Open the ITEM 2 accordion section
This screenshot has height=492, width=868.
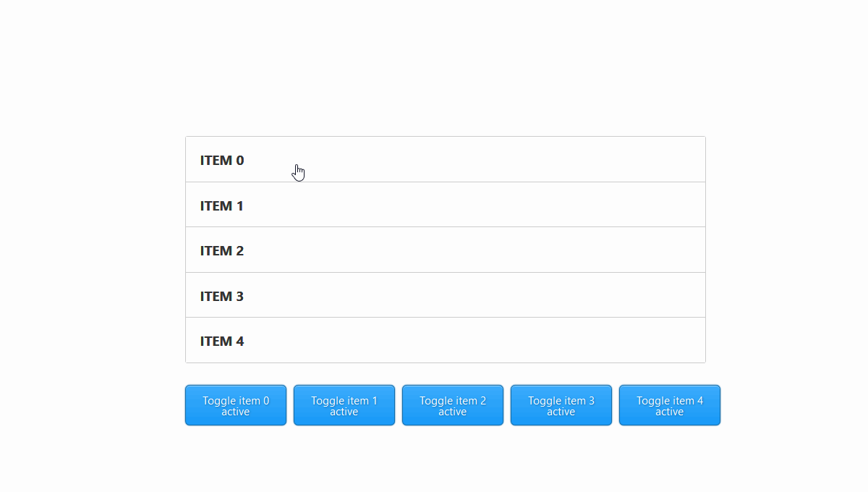tap(445, 250)
